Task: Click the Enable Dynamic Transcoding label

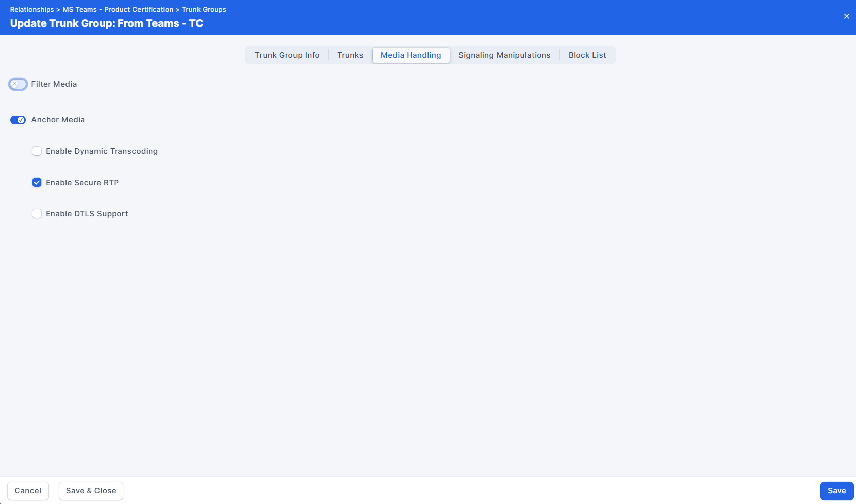Action: [x=102, y=151]
